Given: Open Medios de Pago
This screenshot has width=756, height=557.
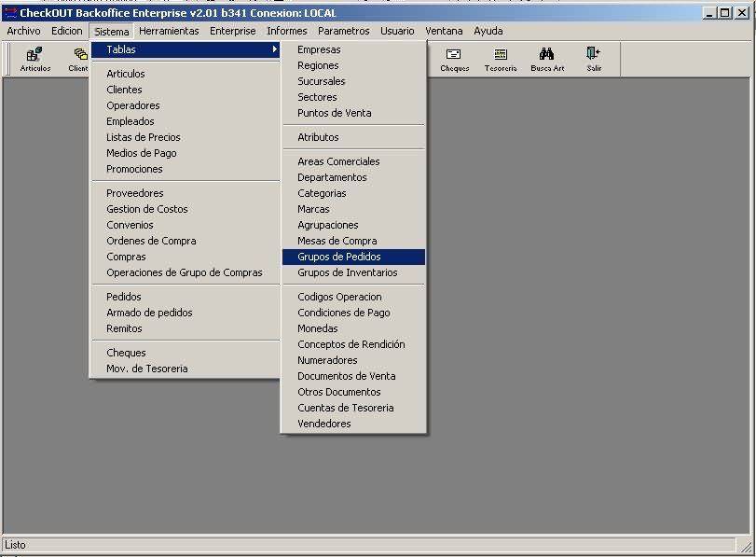Looking at the screenshot, I should point(186,153).
